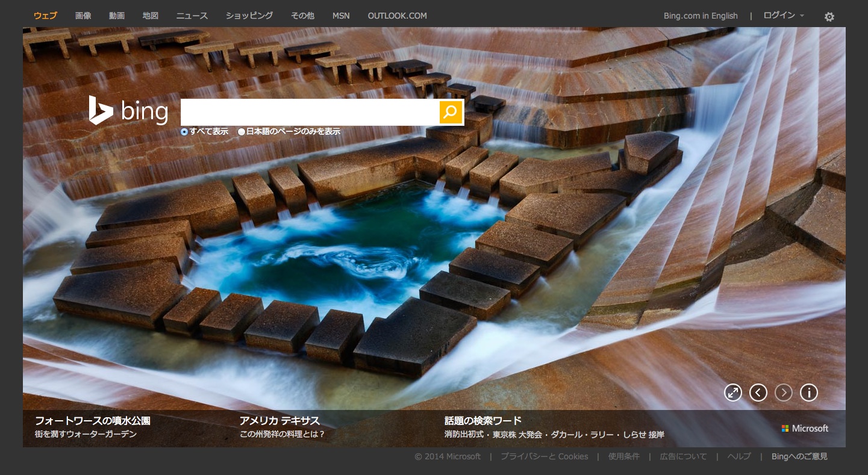Click Bingへのご意見 feedback link
This screenshot has width=868, height=475.
coord(799,456)
